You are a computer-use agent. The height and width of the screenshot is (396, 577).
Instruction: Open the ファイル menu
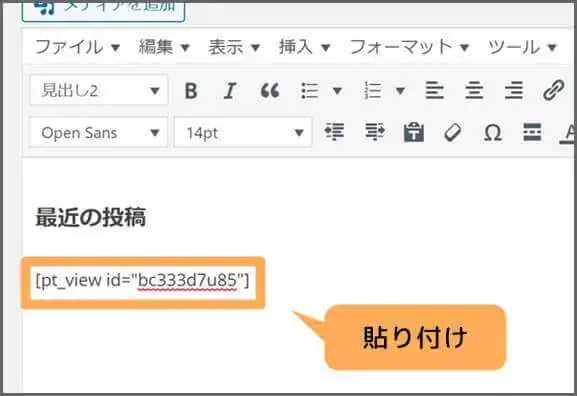click(x=77, y=47)
